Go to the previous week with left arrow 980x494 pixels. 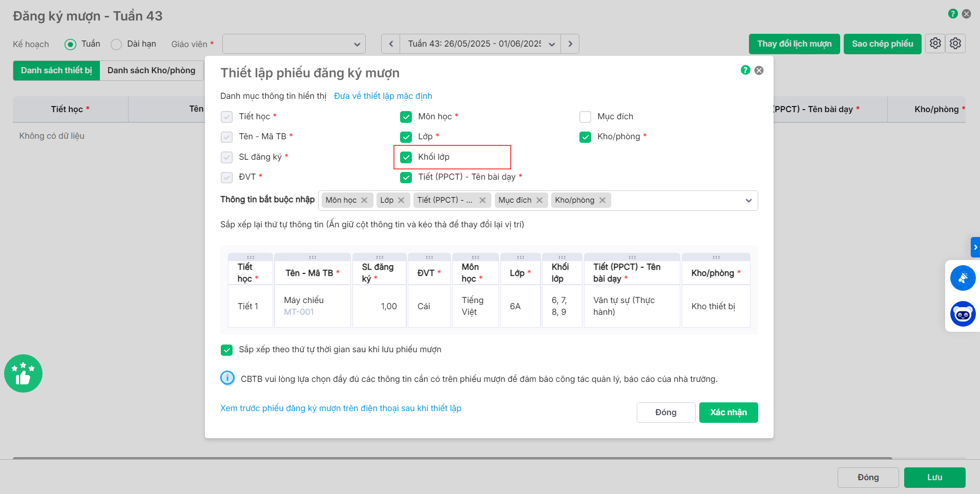pos(391,44)
